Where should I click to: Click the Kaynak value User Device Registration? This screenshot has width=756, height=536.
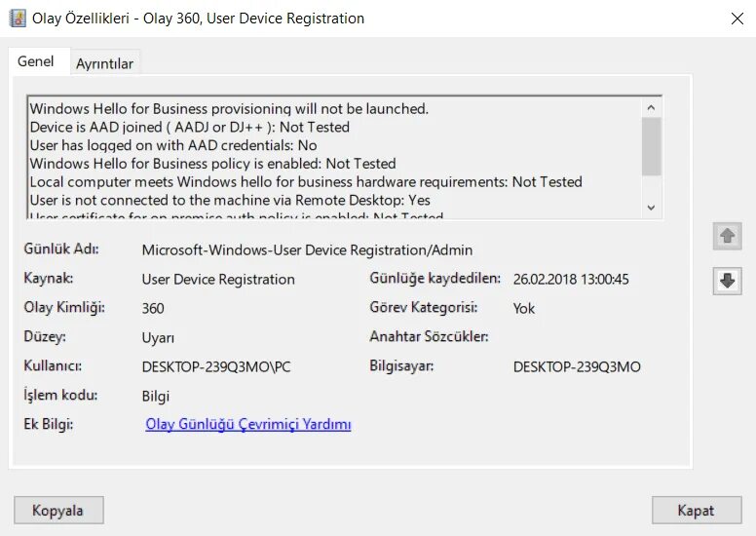(218, 280)
